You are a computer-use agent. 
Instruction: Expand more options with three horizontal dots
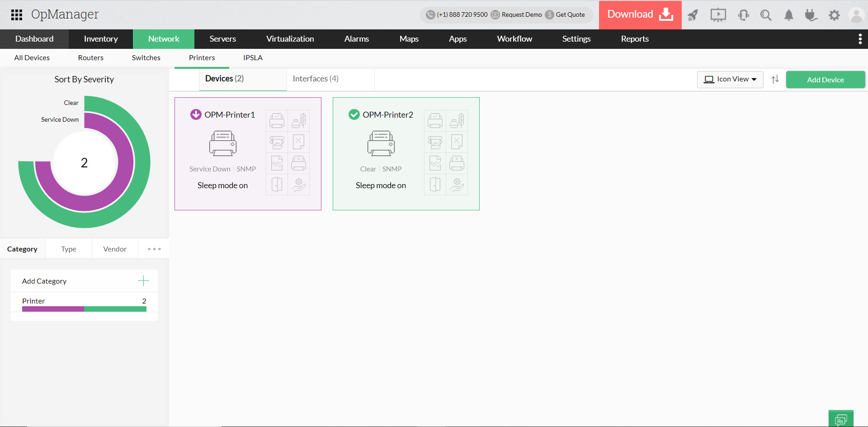pos(154,249)
